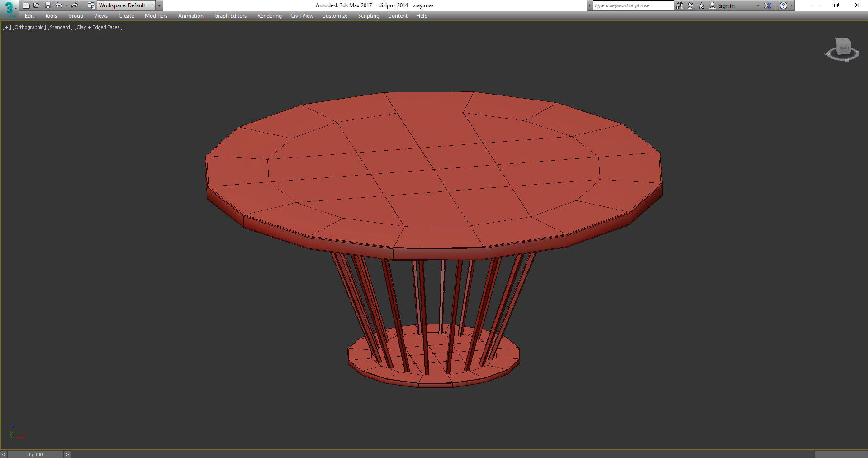
Task: Click the Open File folder icon
Action: click(37, 5)
